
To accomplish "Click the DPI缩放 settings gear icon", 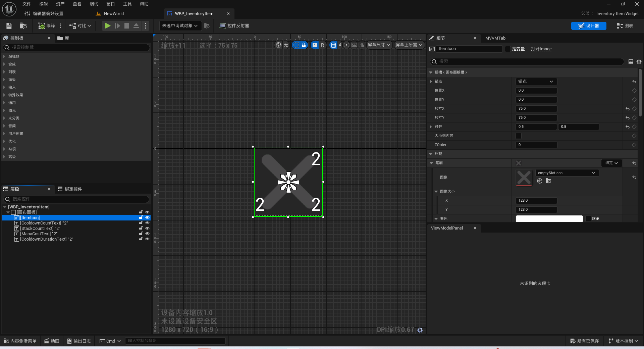I will pos(420,330).
